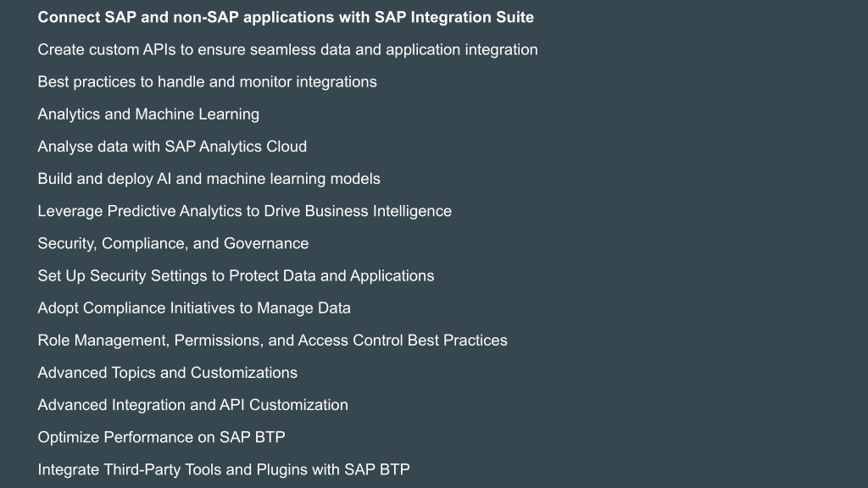Select 'Create custom APIs' line
The width and height of the screenshot is (868, 488).
point(287,50)
